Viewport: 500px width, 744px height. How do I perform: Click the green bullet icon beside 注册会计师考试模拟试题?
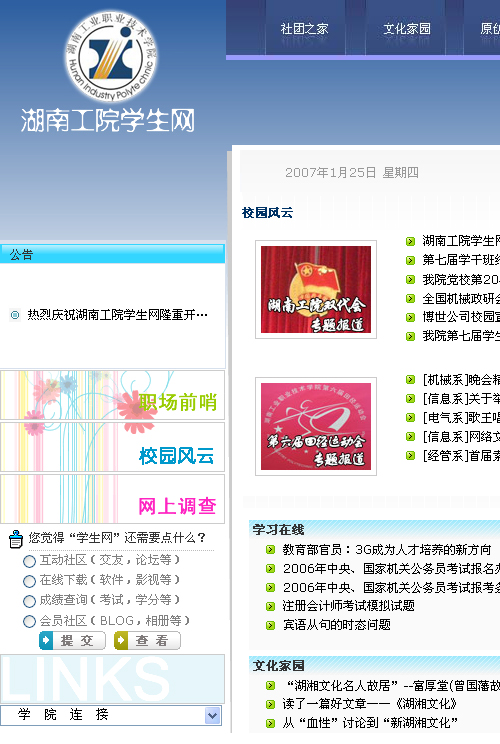(270, 606)
